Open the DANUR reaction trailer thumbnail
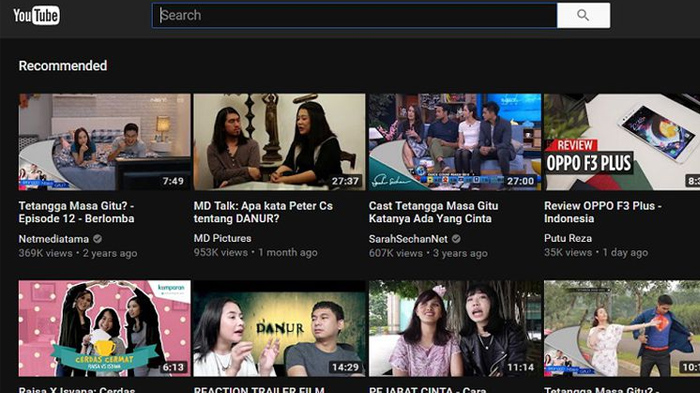Viewport: 700px width, 393px height. [279, 328]
